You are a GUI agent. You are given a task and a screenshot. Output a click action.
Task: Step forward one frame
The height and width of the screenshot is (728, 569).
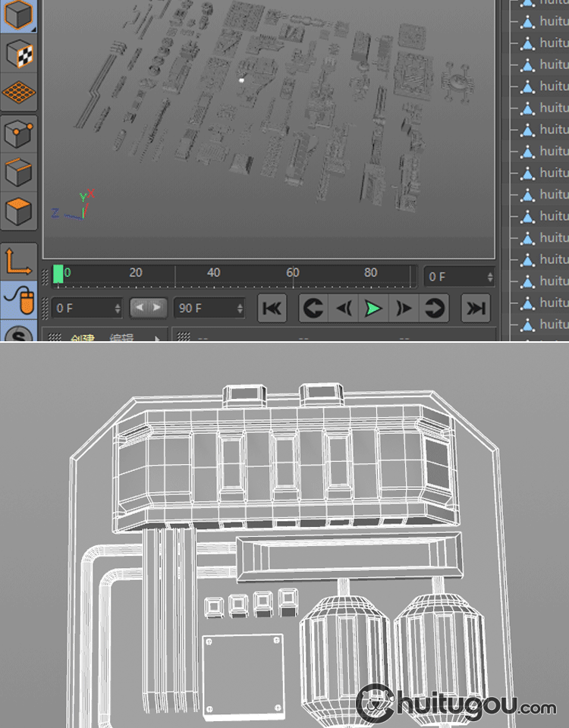[x=404, y=309]
